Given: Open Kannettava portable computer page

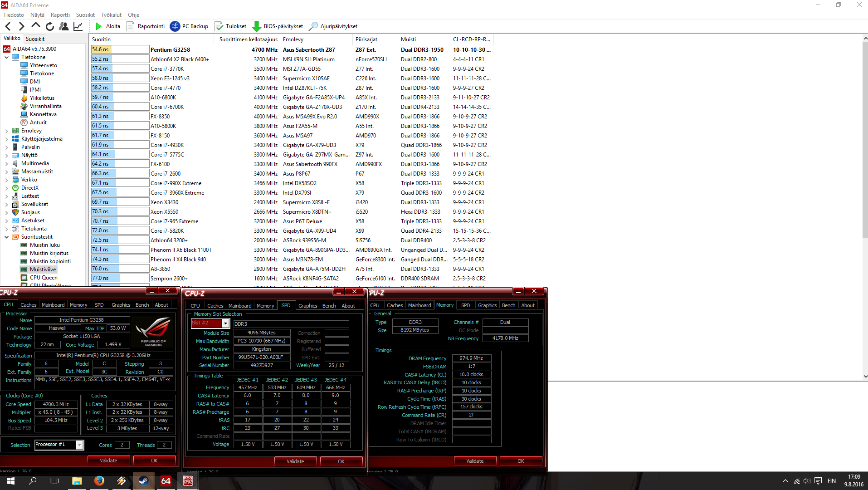Looking at the screenshot, I should 43,114.
